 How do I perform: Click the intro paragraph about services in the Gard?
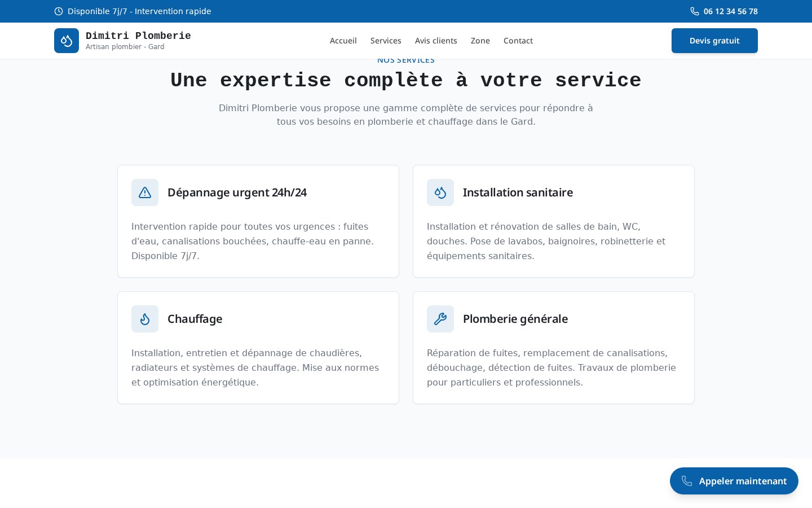pyautogui.click(x=406, y=115)
